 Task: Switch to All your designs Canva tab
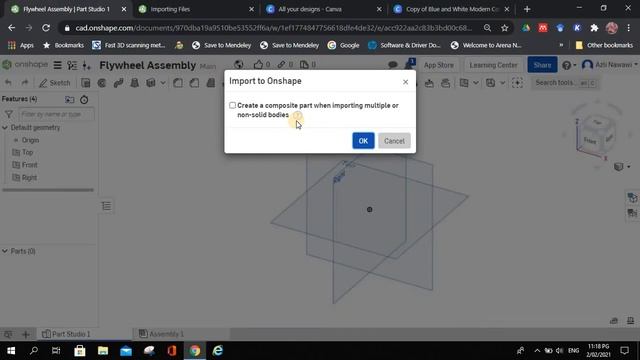point(319,9)
